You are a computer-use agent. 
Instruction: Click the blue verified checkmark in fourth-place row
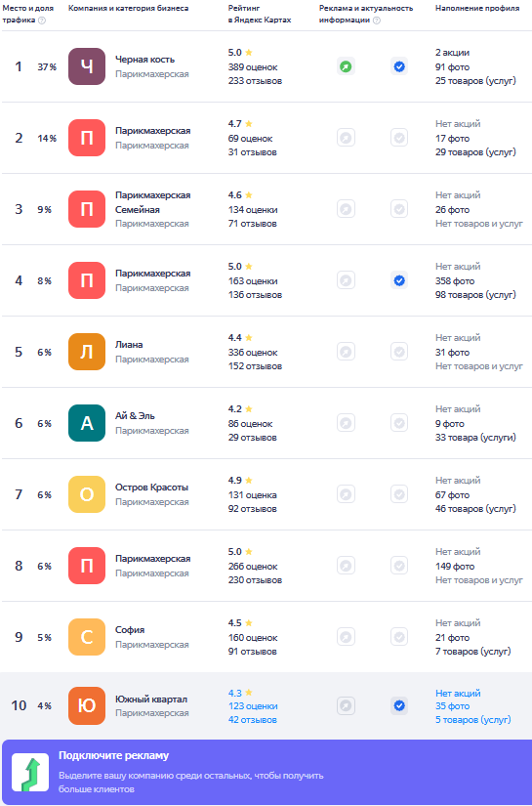click(x=399, y=280)
